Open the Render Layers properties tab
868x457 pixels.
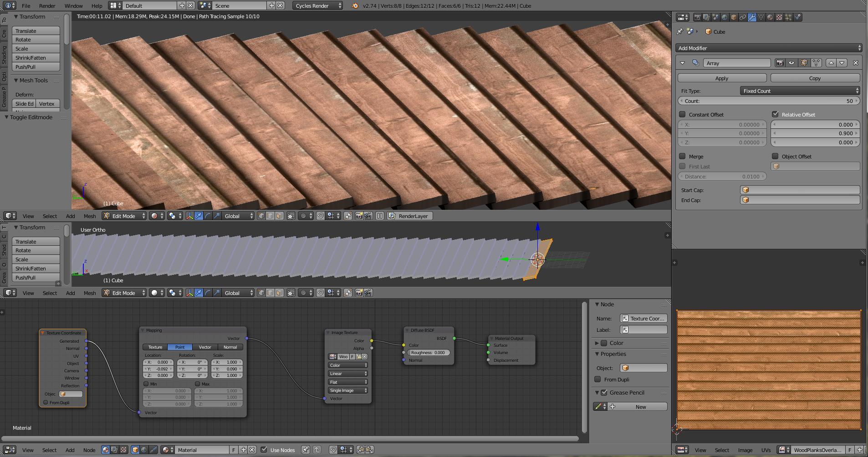706,17
